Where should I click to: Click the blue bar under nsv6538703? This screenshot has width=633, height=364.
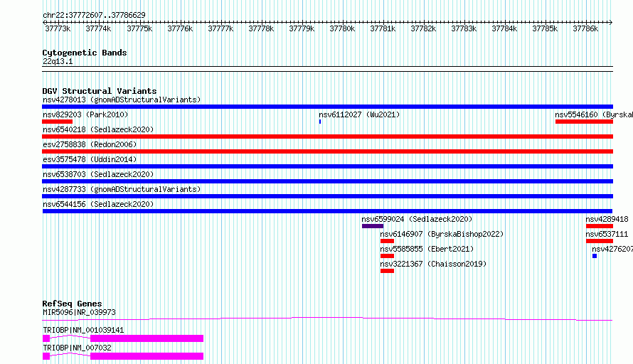(327, 181)
